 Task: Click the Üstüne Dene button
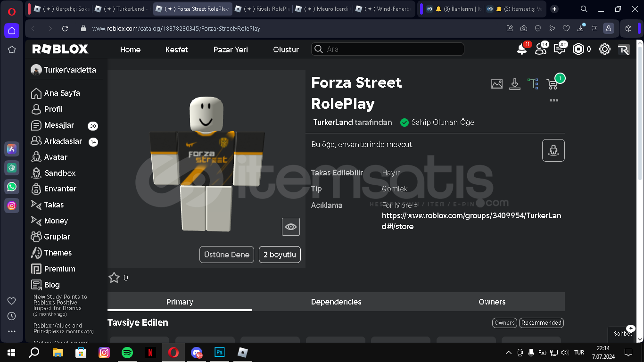(227, 255)
